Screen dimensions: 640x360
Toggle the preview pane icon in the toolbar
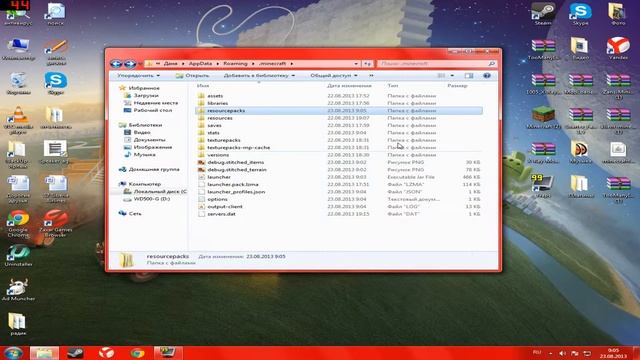469,76
